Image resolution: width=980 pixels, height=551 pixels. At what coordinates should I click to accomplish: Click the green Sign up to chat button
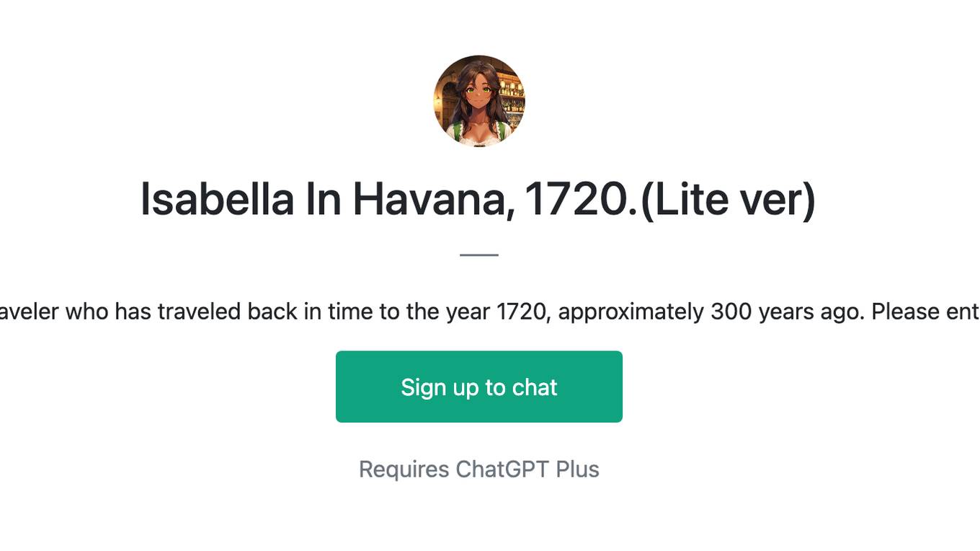(x=479, y=387)
